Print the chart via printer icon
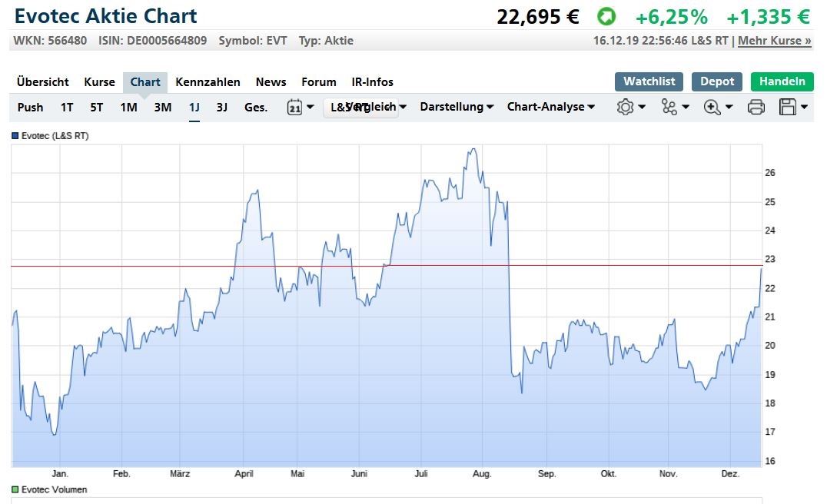 pyautogui.click(x=756, y=108)
